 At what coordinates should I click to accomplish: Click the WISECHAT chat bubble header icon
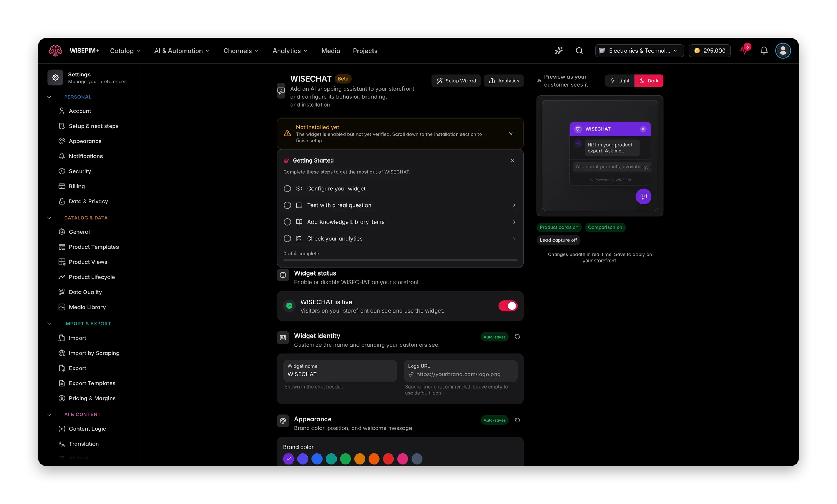[281, 91]
